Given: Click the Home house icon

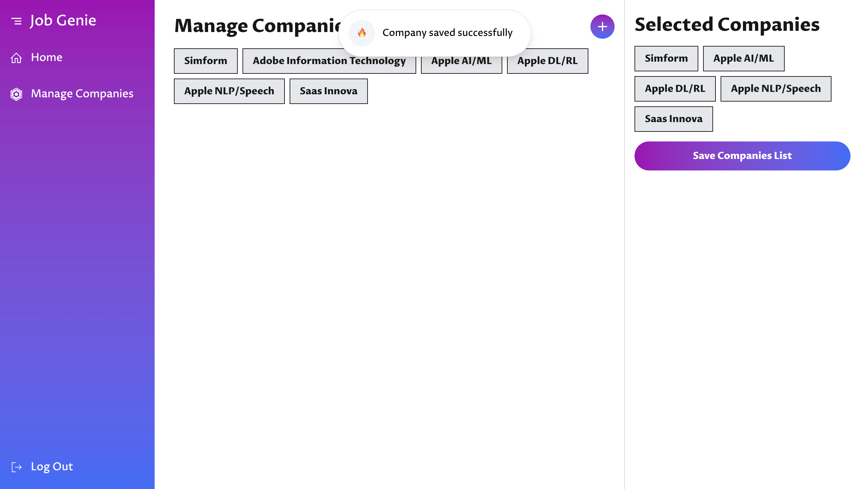Looking at the screenshot, I should pyautogui.click(x=16, y=58).
